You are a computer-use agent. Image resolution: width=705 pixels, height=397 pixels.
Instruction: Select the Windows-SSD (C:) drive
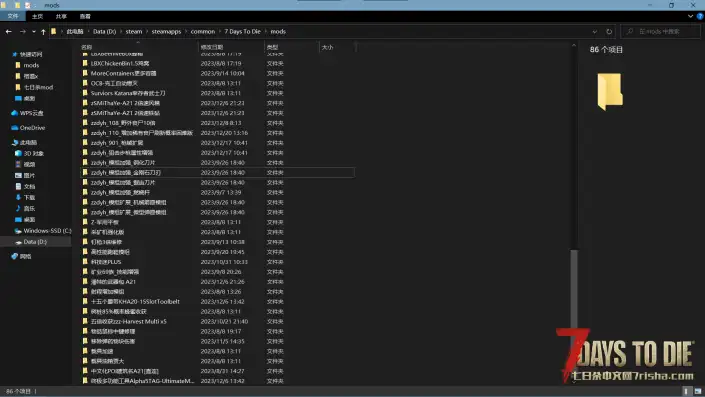pyautogui.click(x=43, y=231)
